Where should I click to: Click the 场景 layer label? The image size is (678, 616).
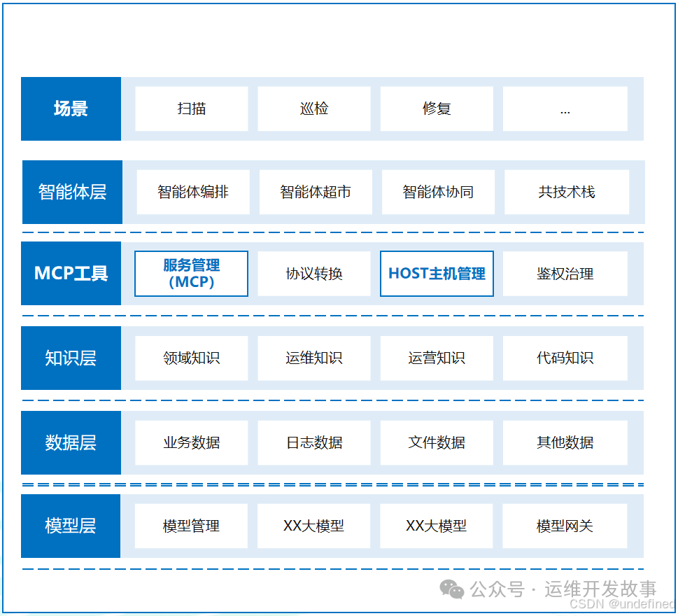click(x=71, y=108)
